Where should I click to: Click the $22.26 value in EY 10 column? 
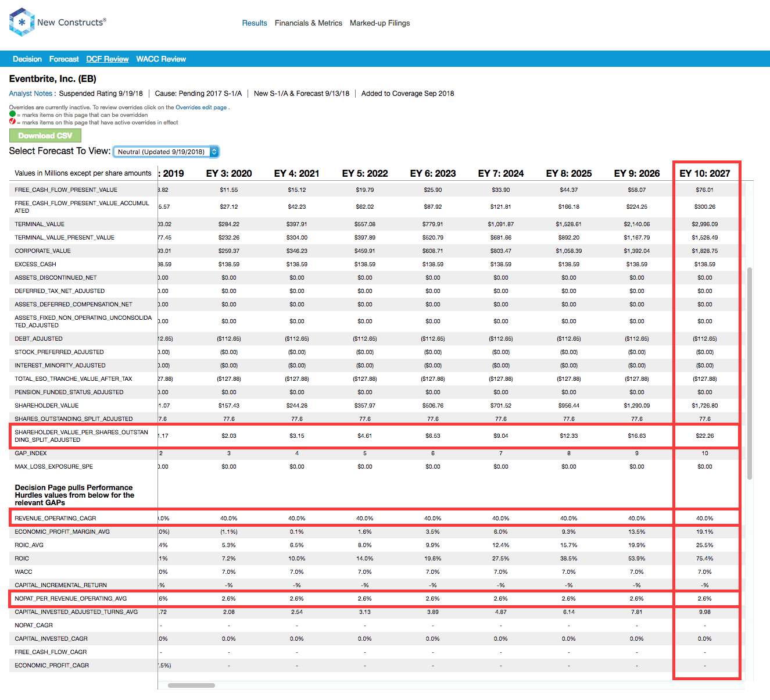click(705, 436)
